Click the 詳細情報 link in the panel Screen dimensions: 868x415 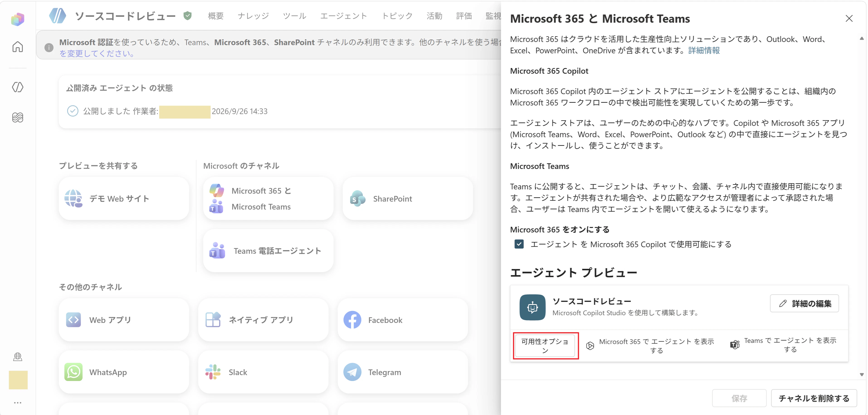704,50
